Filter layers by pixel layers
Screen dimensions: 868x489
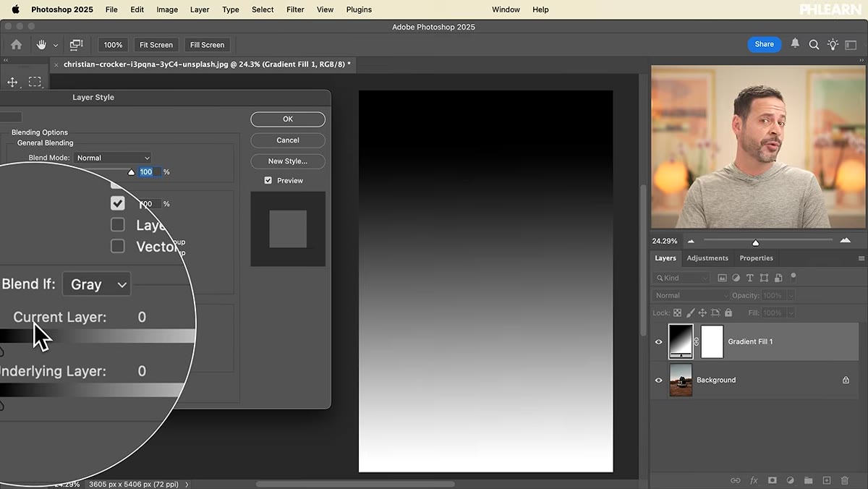[722, 278]
